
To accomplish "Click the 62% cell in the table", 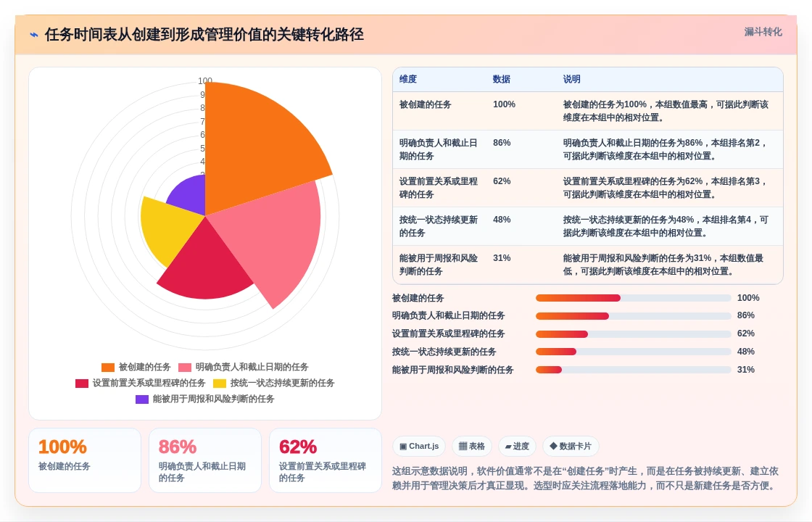I will pos(501,181).
